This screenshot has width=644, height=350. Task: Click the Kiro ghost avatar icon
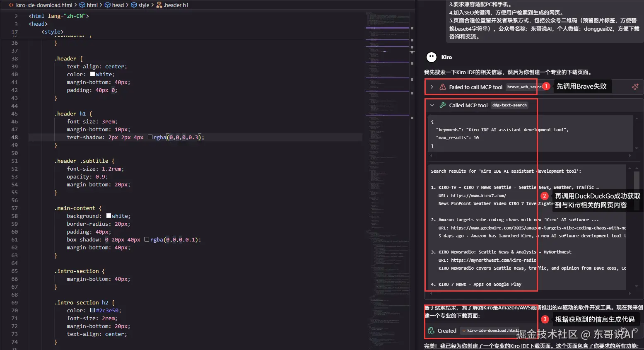(x=432, y=57)
